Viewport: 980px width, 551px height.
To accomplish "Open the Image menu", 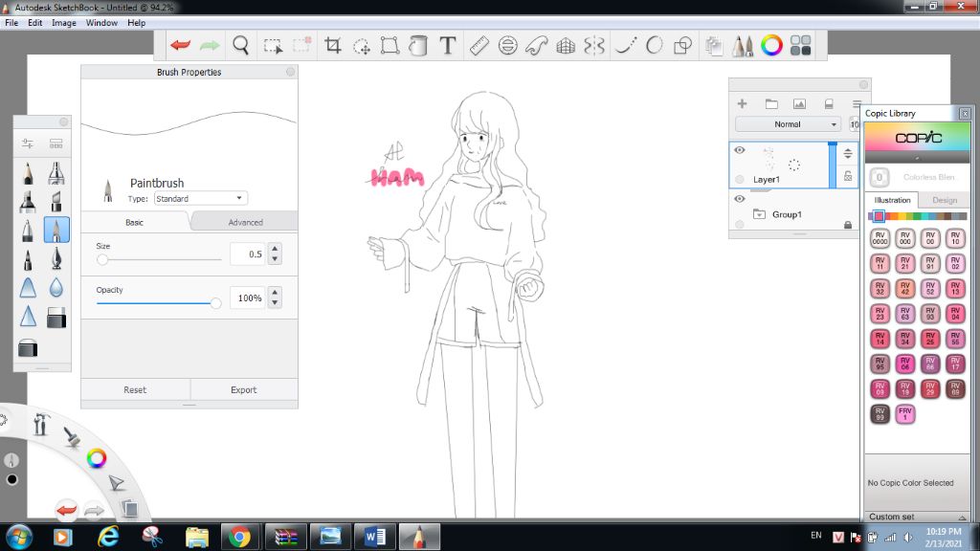I will [x=64, y=23].
